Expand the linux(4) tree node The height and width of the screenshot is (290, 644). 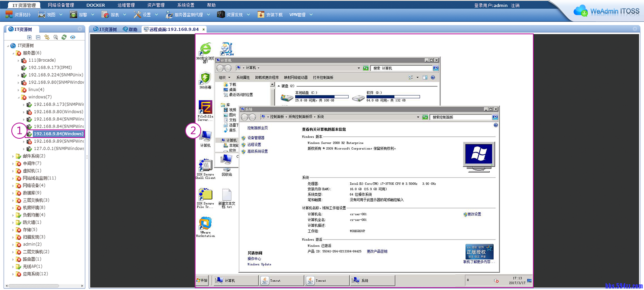coord(19,90)
